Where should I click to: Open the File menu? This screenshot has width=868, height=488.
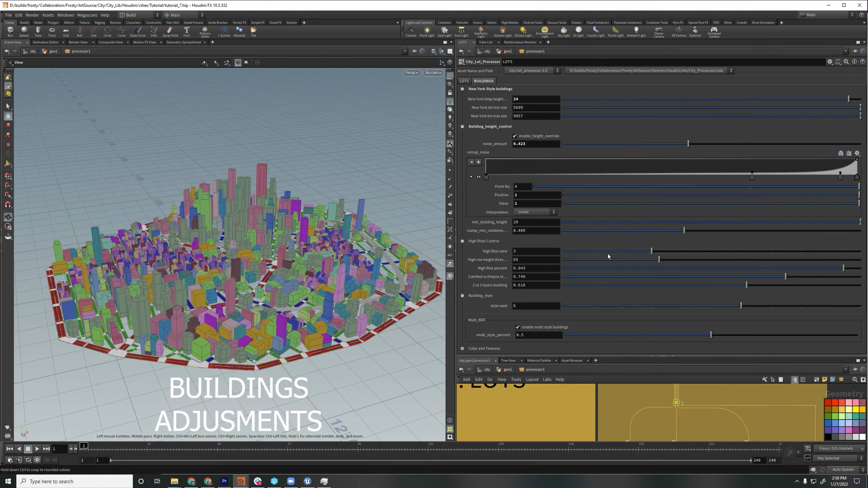pos(8,15)
